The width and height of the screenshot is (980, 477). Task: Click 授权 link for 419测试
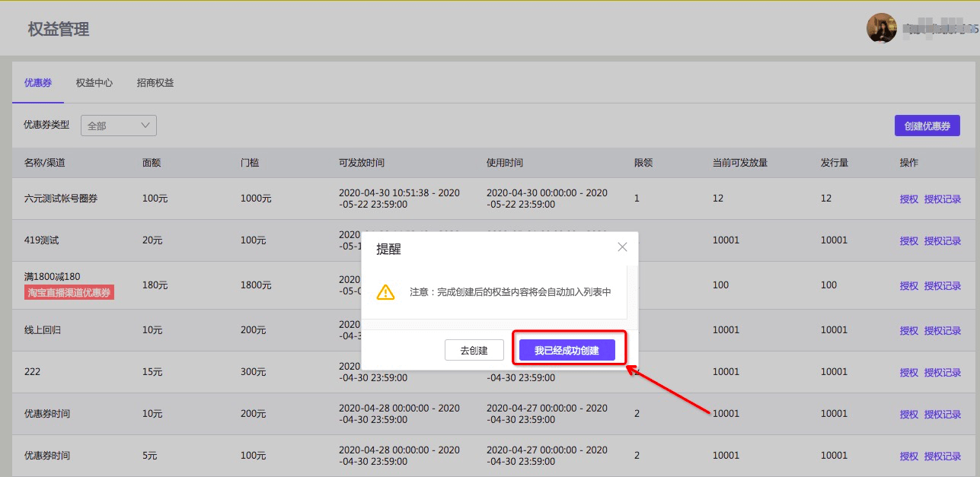(908, 241)
